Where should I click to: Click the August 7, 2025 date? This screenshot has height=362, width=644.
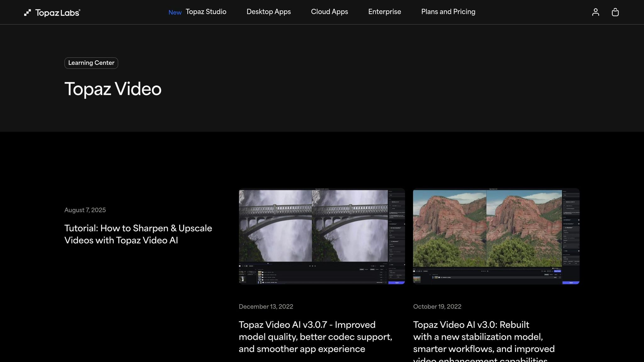[x=85, y=210]
